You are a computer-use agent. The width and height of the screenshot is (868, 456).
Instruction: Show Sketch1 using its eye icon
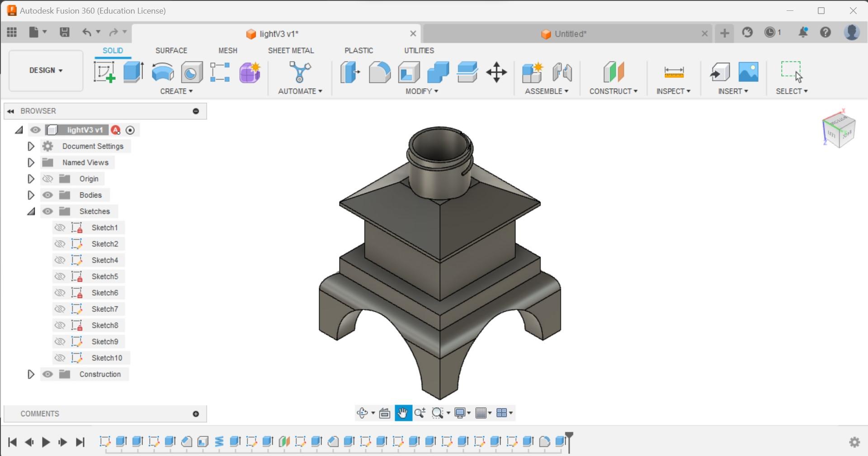(60, 228)
